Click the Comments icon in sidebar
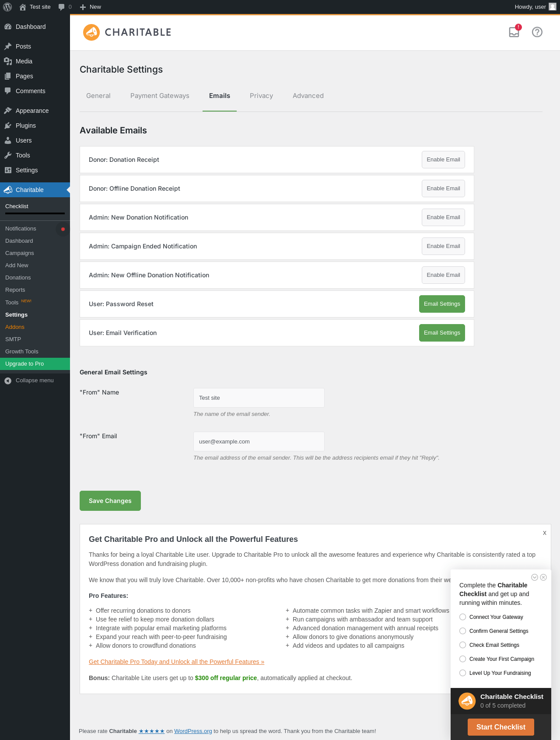The width and height of the screenshot is (560, 740). (x=8, y=91)
